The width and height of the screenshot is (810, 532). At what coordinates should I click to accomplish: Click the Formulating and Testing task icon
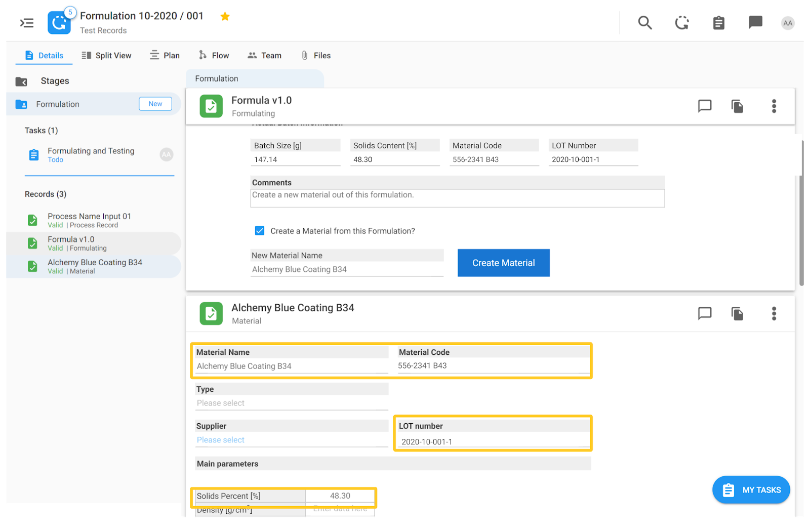[34, 155]
